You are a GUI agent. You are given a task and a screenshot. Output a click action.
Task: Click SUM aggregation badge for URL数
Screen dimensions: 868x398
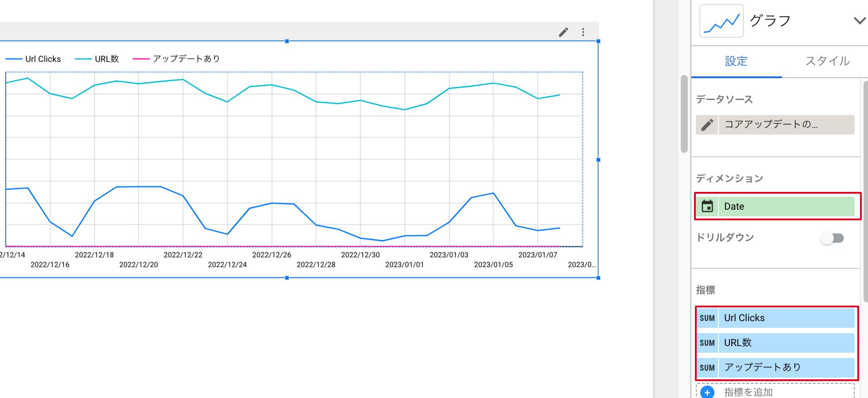[x=707, y=343]
